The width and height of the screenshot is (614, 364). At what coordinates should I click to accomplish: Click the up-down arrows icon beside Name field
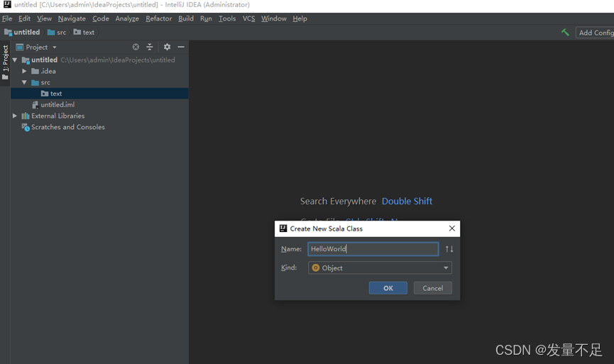tap(449, 249)
